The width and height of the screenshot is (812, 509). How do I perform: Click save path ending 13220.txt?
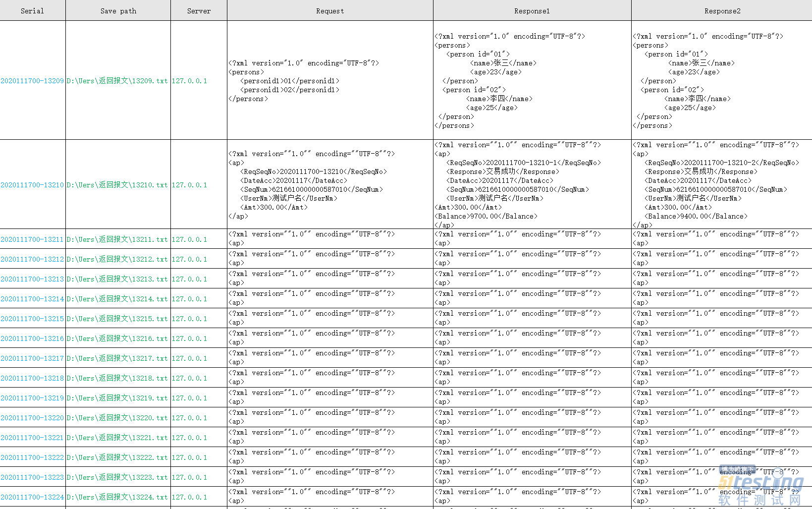point(117,418)
